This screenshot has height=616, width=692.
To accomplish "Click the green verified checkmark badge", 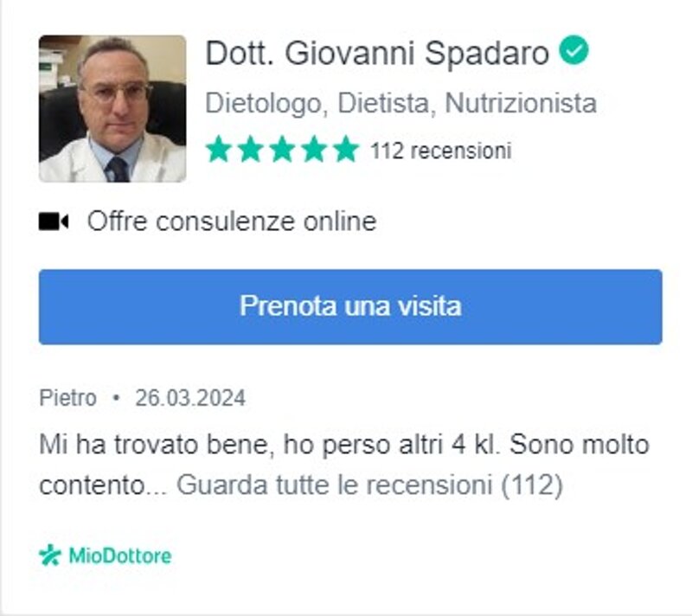I will 573,50.
